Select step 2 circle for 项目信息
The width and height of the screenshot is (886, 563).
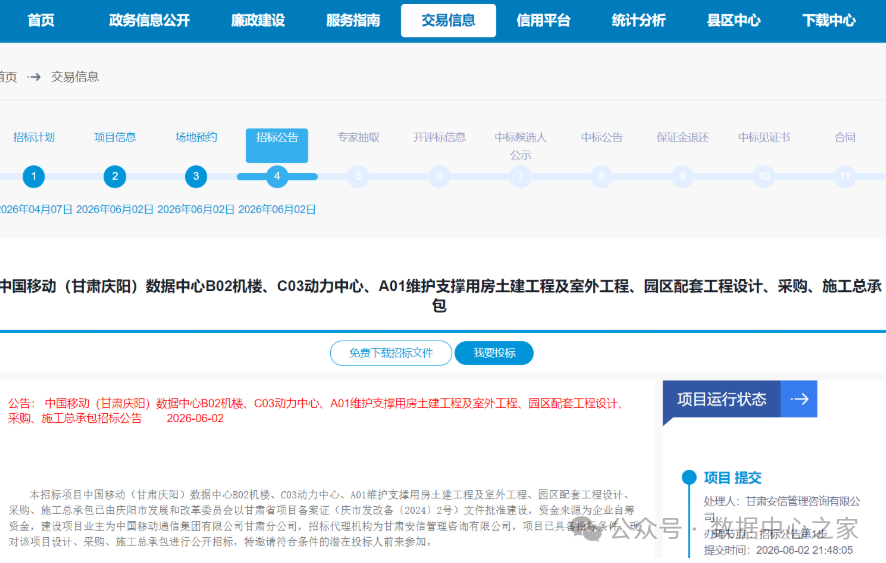tap(115, 176)
